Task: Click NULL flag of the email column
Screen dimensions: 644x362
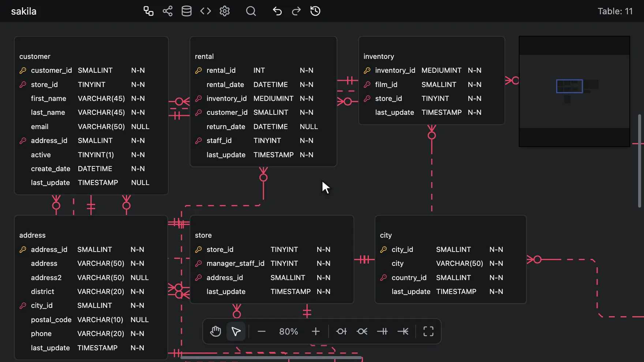Action: click(140, 127)
